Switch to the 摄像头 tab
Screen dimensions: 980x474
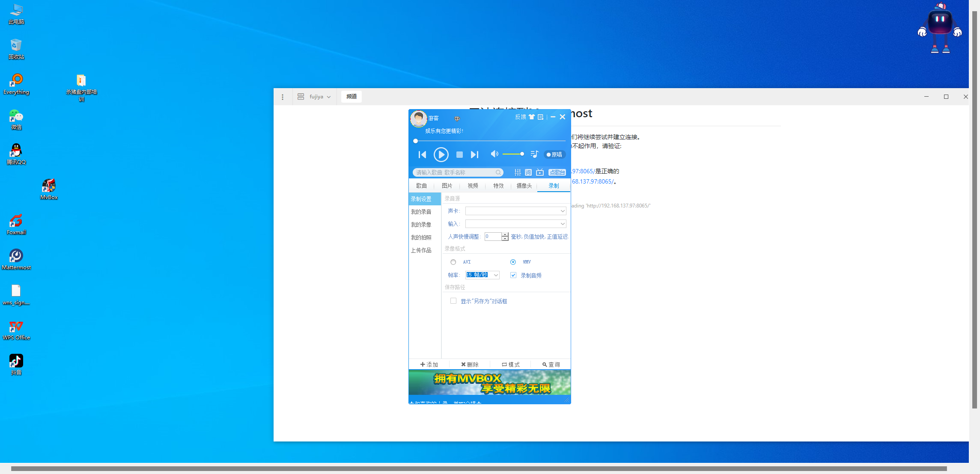point(524,186)
